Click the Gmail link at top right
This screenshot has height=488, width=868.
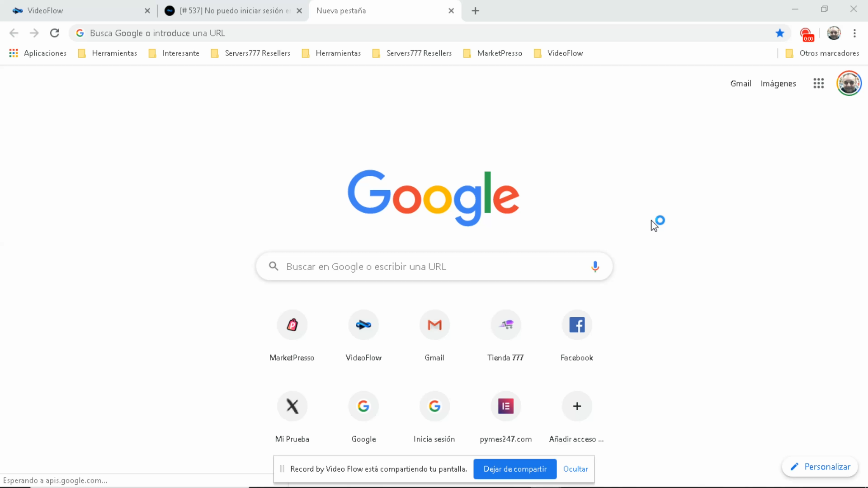tap(741, 84)
